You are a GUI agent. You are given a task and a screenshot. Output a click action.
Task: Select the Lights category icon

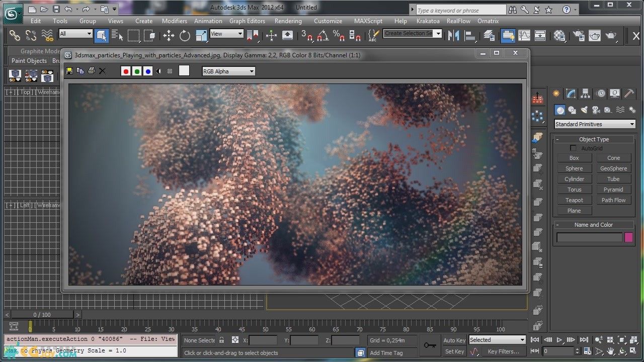tap(584, 110)
